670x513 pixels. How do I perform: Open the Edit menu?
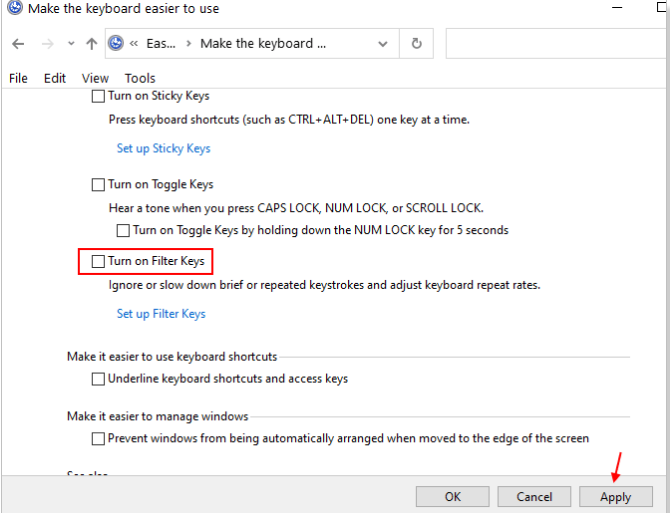[x=55, y=79]
